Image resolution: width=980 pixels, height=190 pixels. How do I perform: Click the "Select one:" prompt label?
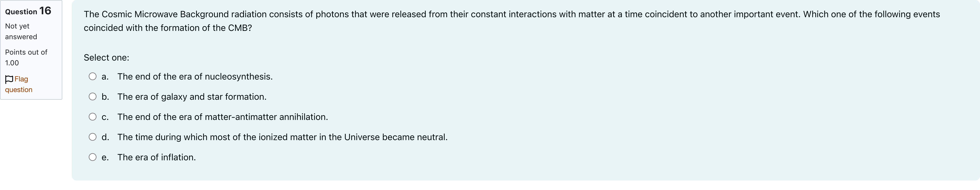coord(107,57)
